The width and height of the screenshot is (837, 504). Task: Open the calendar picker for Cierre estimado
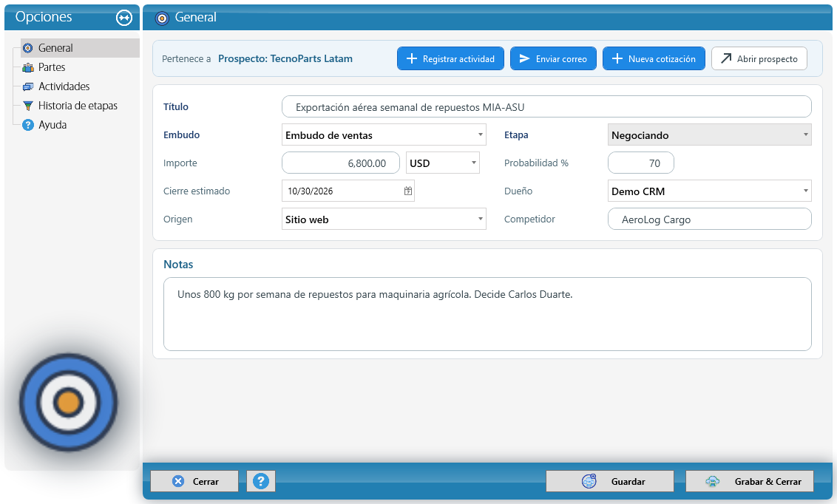point(408,191)
